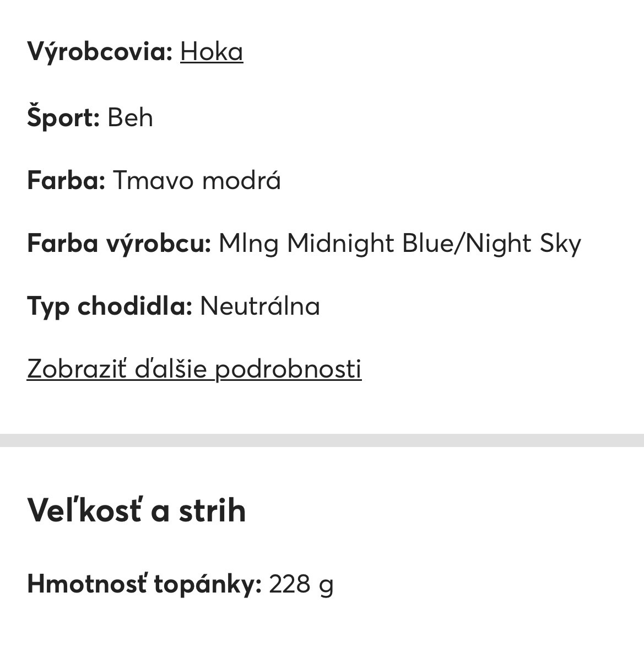Select the "228 g" weight value
Viewport: 644px width, 646px height.
[301, 583]
